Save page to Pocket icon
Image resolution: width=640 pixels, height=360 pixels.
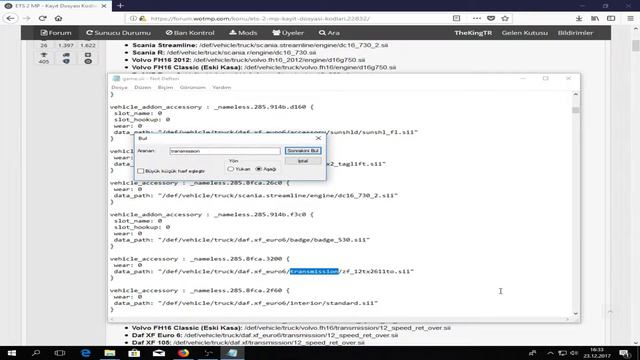(x=491, y=18)
